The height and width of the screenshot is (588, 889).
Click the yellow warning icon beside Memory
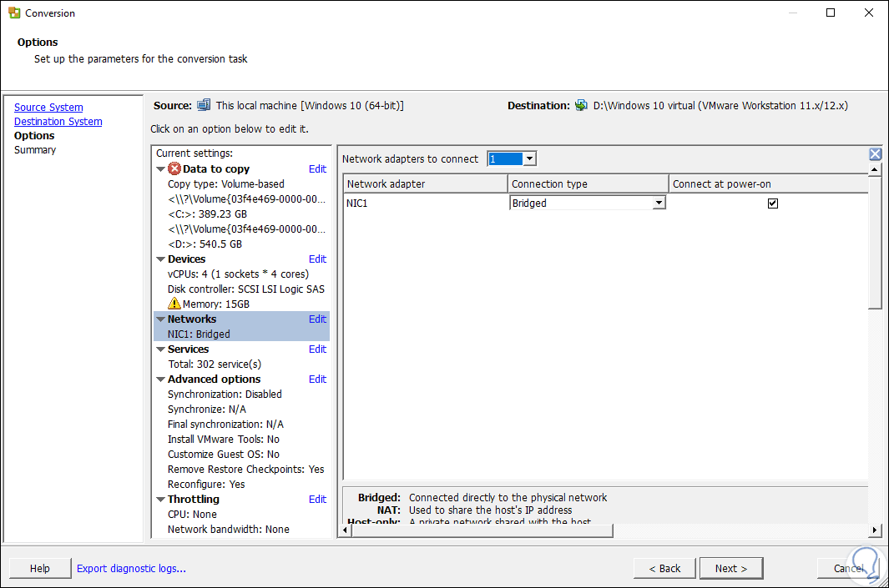[x=174, y=304]
